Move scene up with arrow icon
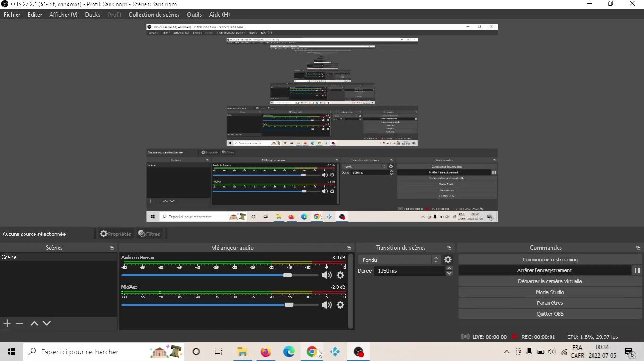The image size is (644, 361). (x=34, y=323)
